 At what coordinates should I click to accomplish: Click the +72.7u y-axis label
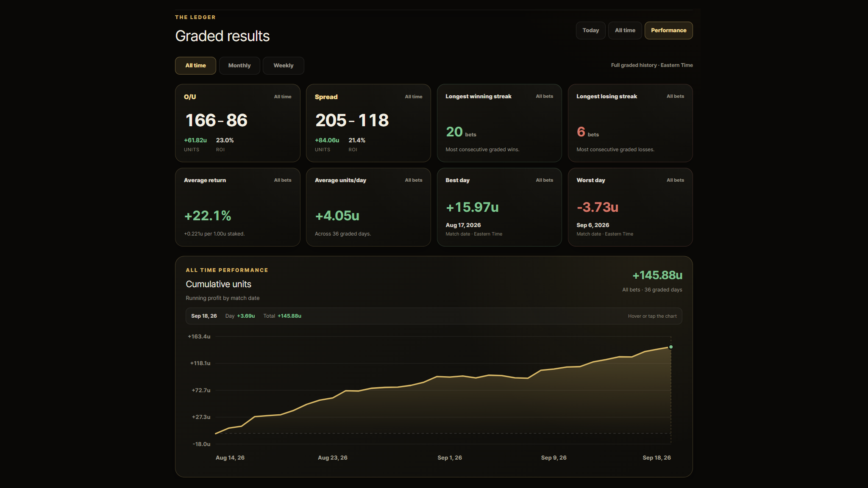click(x=201, y=391)
